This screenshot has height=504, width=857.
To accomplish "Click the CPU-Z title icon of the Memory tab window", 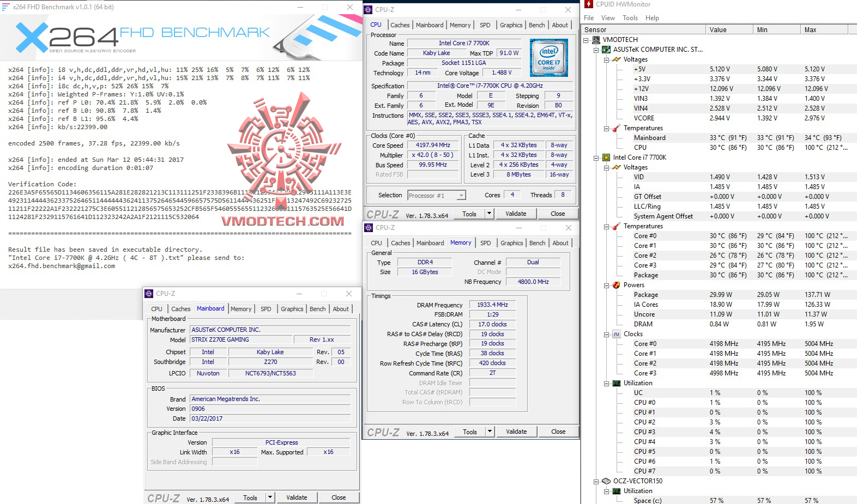I will [x=369, y=228].
